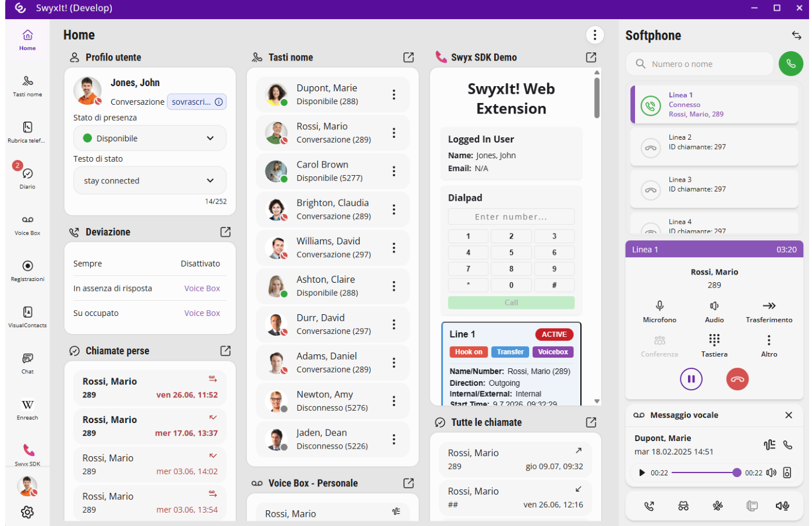Viewport: 812px width, 526px height.
Task: Open Tasti nome panel in a new view
Action: click(409, 57)
